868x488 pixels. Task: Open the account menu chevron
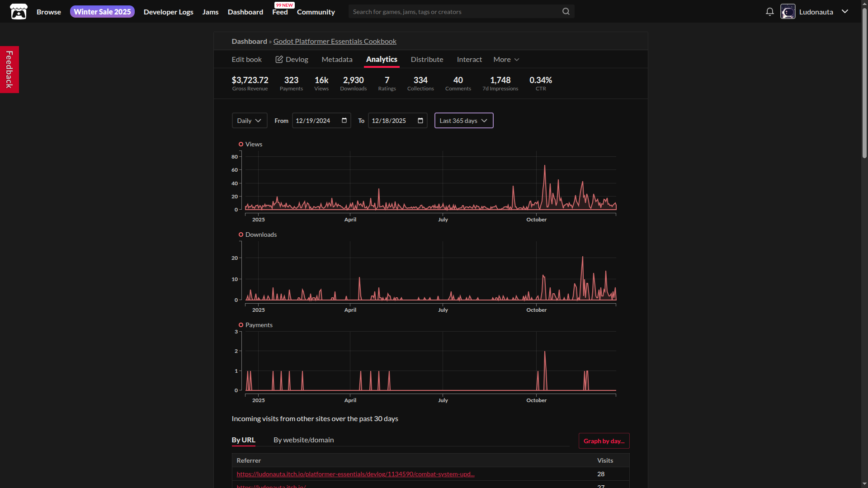point(844,12)
